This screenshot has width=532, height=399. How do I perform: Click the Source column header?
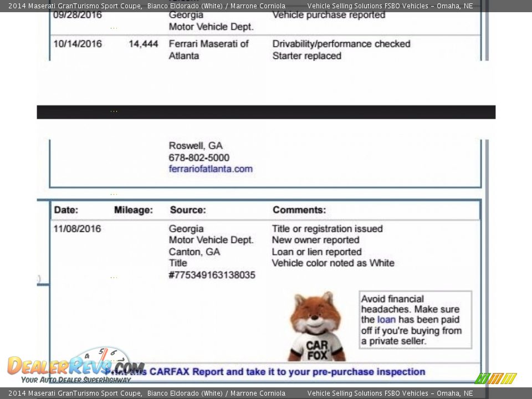[x=188, y=210]
